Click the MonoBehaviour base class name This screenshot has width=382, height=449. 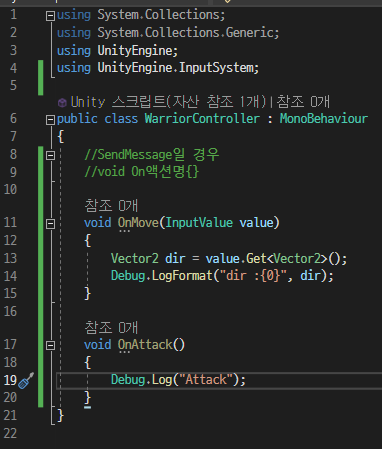[x=324, y=119]
